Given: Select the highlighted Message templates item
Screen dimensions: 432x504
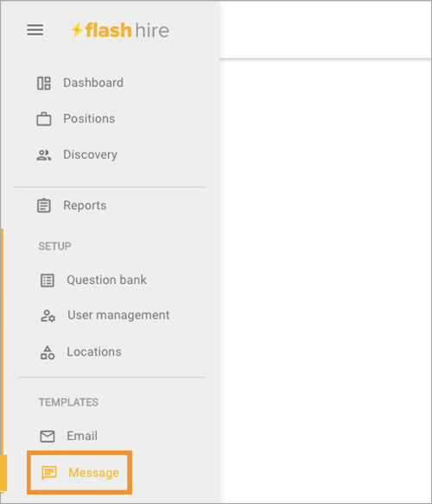Looking at the screenshot, I should coord(79,473).
